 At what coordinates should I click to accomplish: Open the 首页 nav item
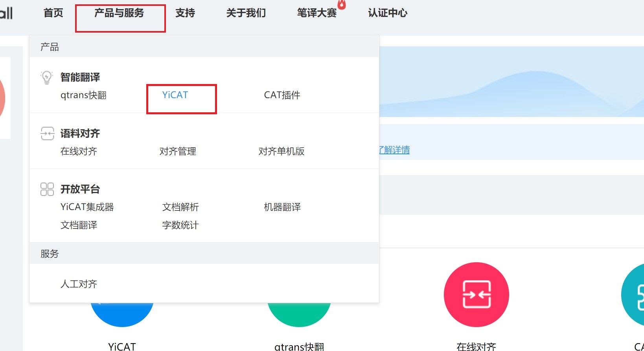[x=53, y=13]
